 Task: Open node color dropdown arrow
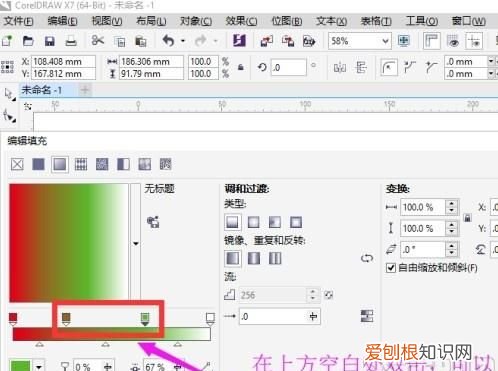point(39,367)
